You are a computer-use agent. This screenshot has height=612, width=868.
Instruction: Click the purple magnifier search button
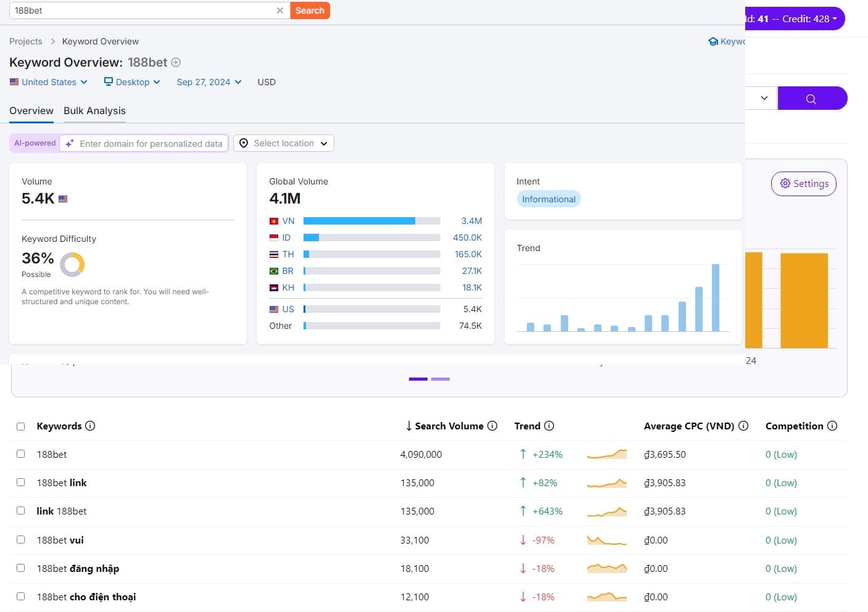pos(812,98)
